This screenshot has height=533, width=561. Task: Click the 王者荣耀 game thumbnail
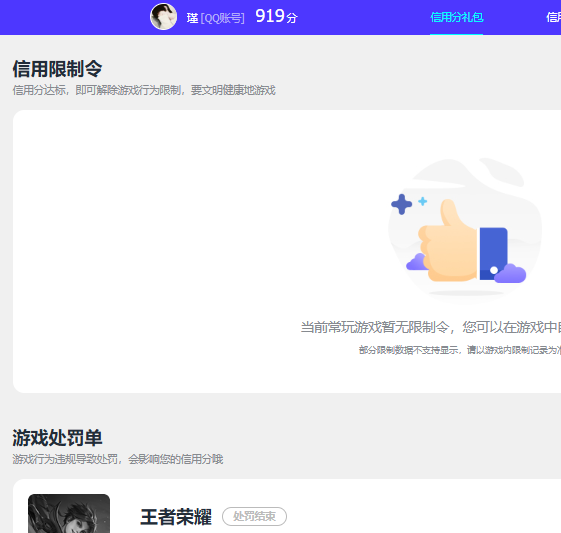(69, 513)
